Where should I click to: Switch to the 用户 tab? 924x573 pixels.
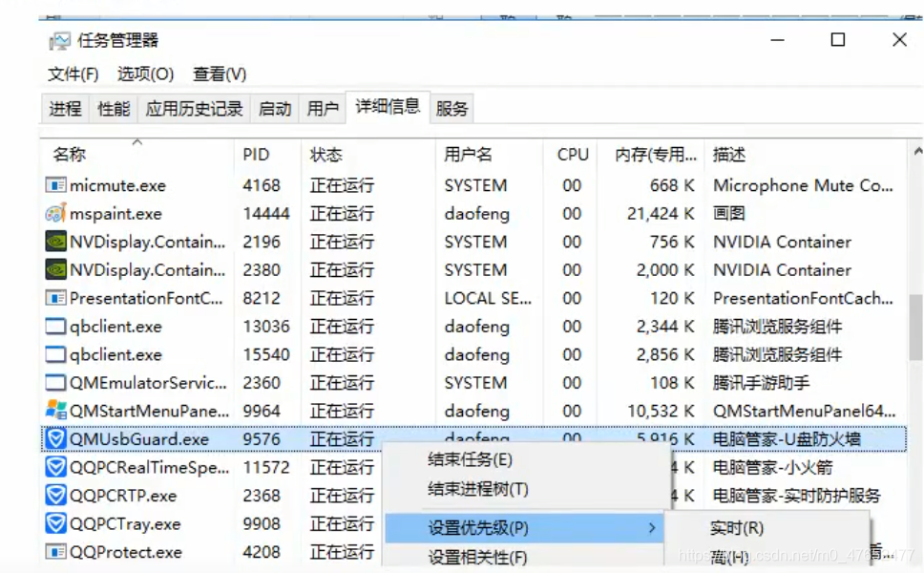click(x=323, y=109)
